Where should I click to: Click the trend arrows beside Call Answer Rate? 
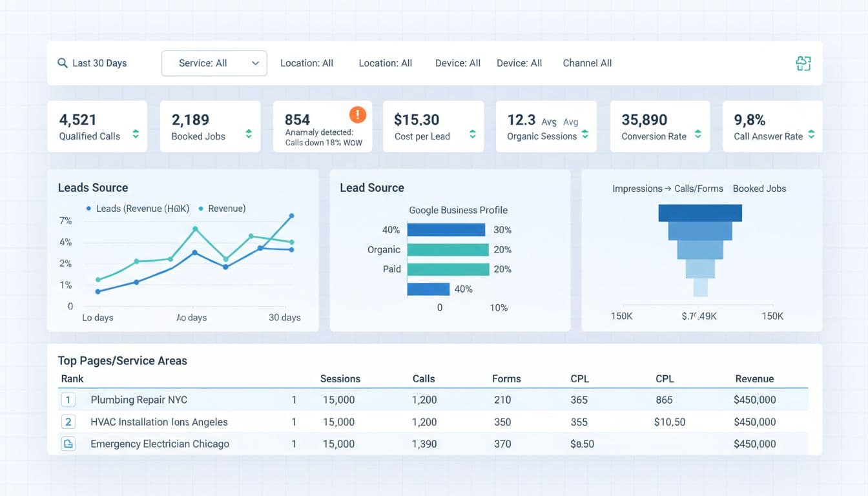coord(811,134)
